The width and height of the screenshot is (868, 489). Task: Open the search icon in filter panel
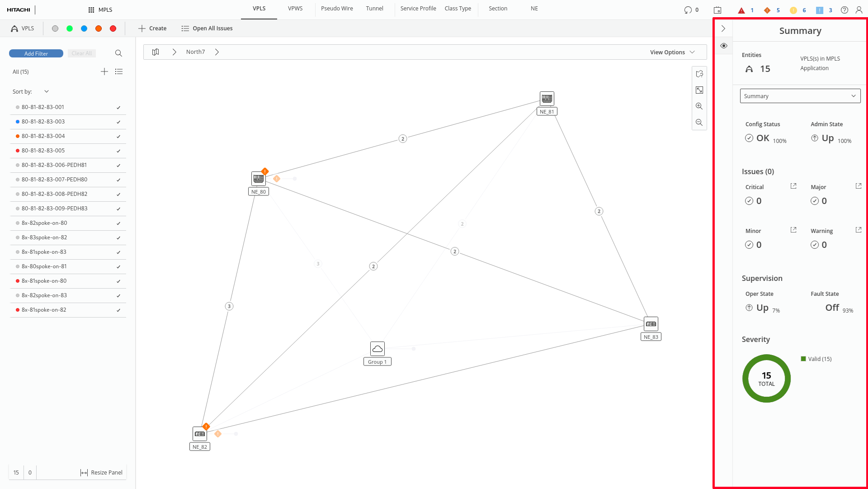click(118, 53)
